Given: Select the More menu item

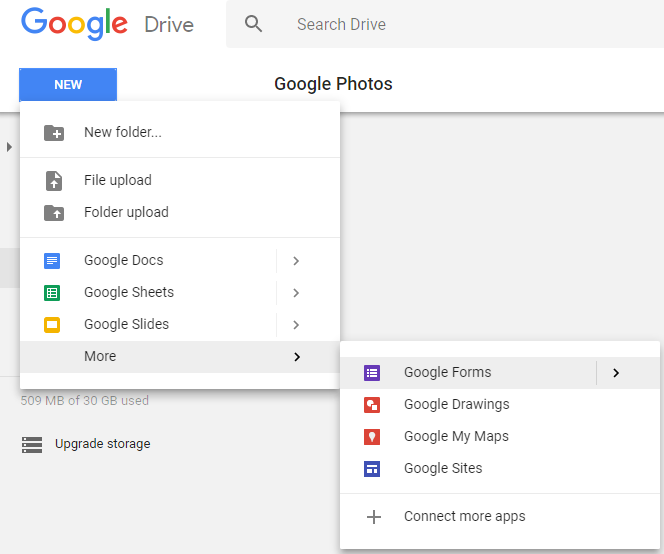Looking at the screenshot, I should tap(180, 357).
